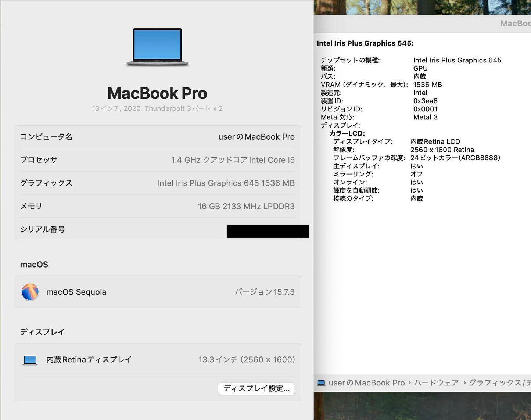The height and width of the screenshot is (420, 531).
Task: Select '内蔵Retina LCD' display type value
Action: (x=435, y=142)
